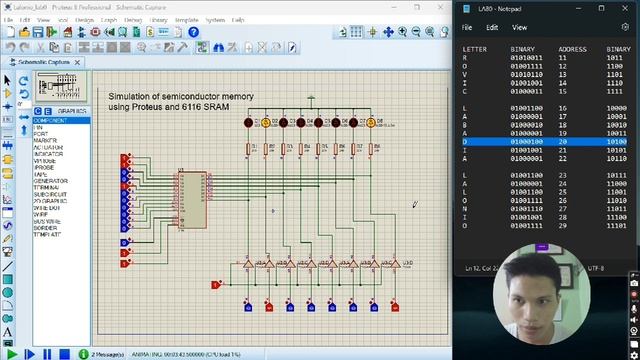Toggle the rightmost bottom red logic state
This screenshot has height=360, width=640.
tap(395, 307)
